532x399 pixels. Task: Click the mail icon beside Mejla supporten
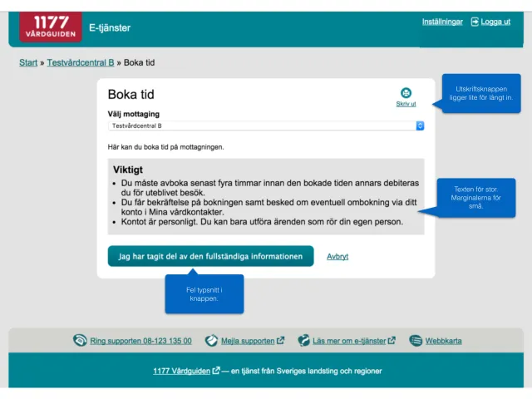(x=211, y=340)
